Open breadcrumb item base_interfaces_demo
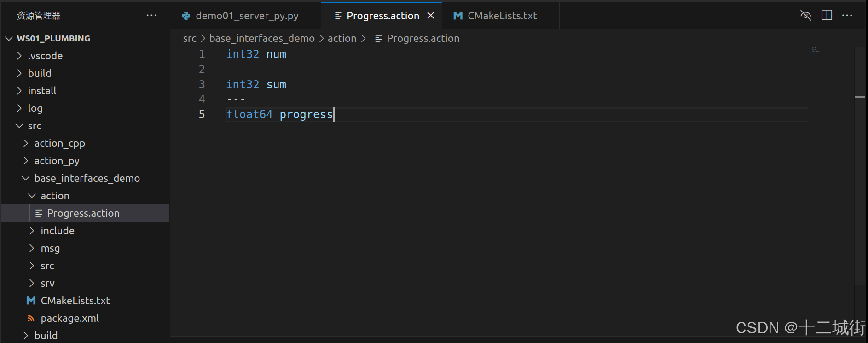 [262, 38]
